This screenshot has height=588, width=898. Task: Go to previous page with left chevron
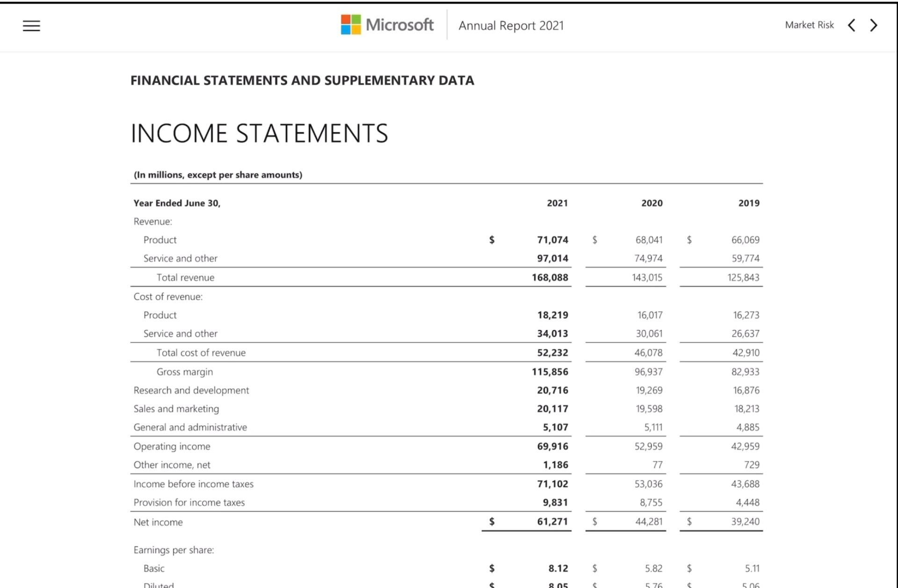[x=852, y=25]
